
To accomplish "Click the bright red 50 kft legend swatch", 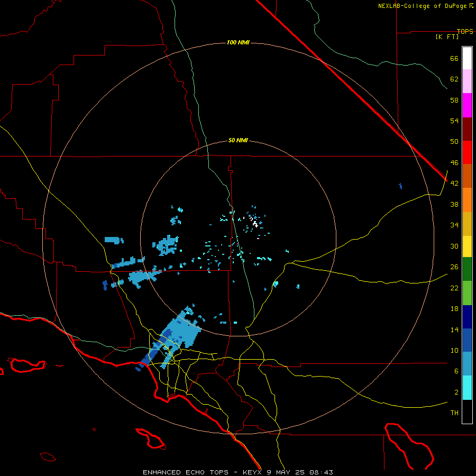I will (x=467, y=152).
